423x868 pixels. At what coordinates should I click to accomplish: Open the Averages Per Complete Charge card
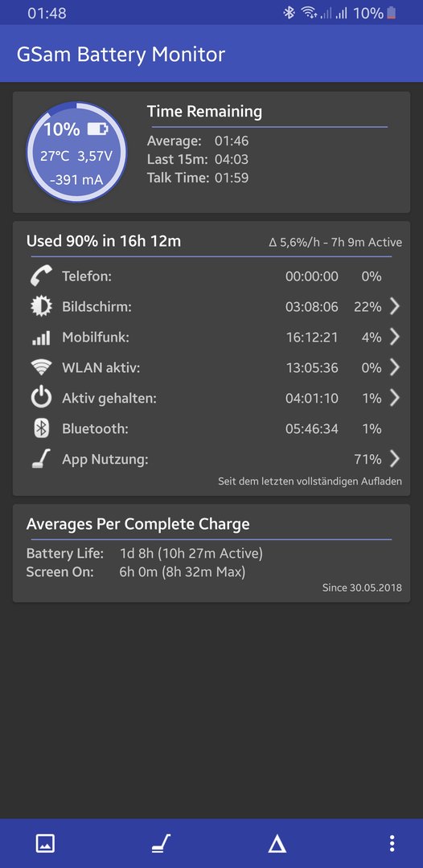point(211,553)
